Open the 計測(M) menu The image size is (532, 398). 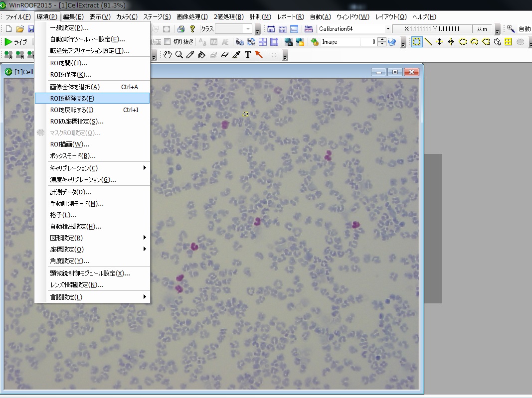pyautogui.click(x=260, y=17)
